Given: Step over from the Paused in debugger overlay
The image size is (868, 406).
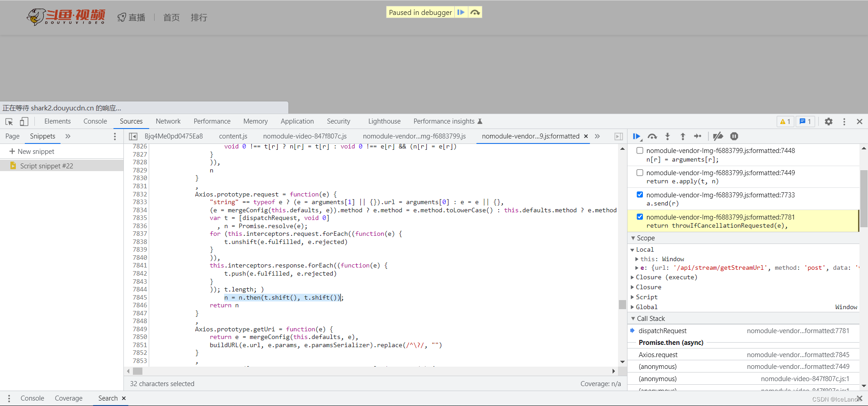Looking at the screenshot, I should 475,12.
